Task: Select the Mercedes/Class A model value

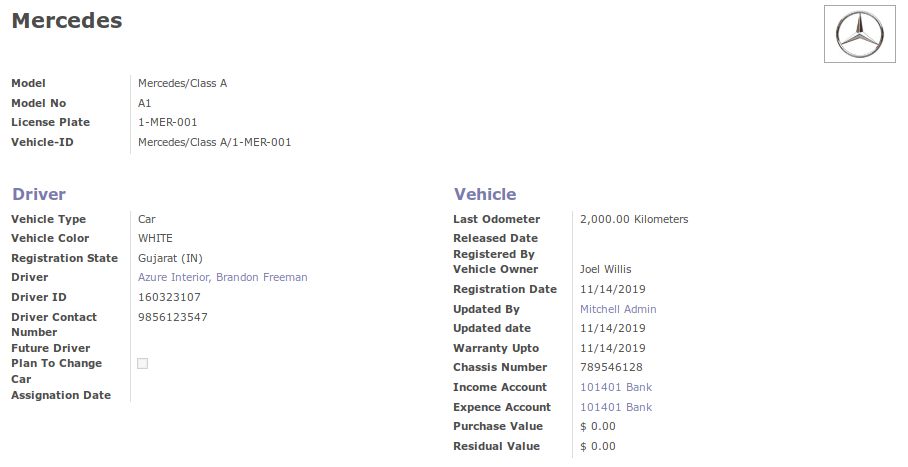Action: click(182, 83)
